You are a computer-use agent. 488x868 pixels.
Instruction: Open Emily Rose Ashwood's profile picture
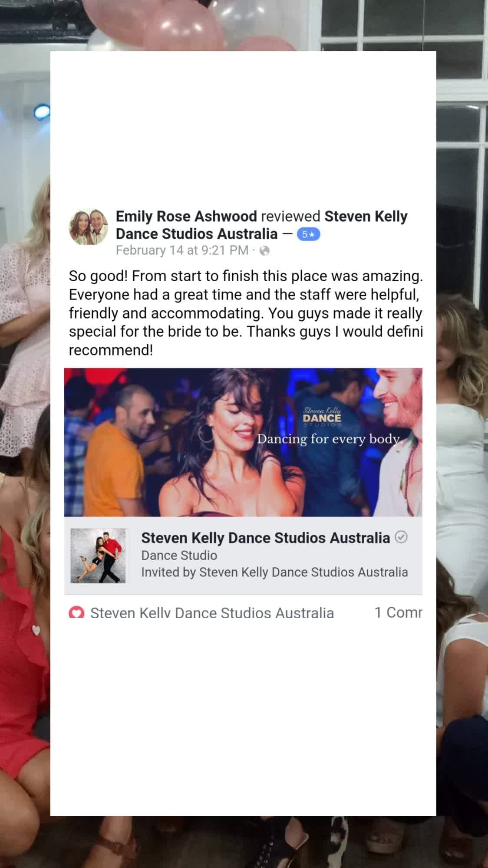pos(89,227)
